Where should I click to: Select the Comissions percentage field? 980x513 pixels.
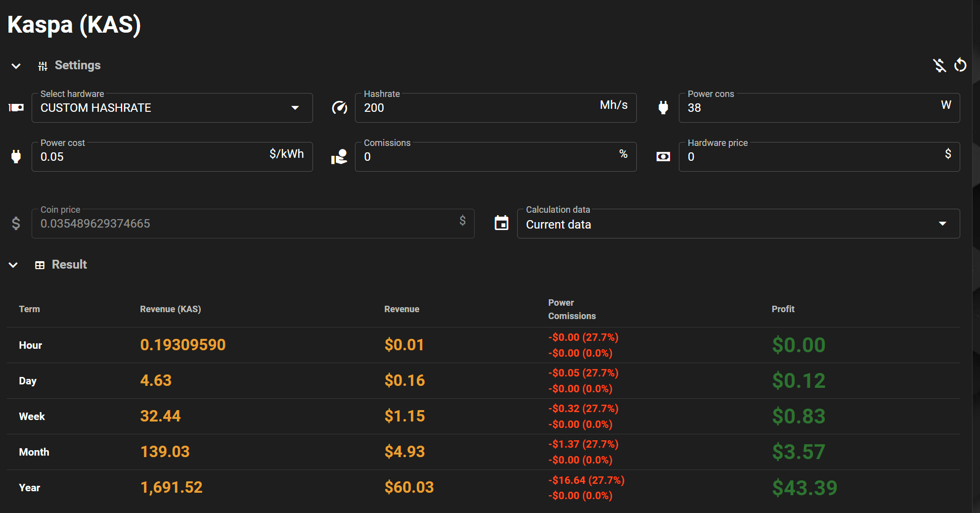tap(485, 157)
